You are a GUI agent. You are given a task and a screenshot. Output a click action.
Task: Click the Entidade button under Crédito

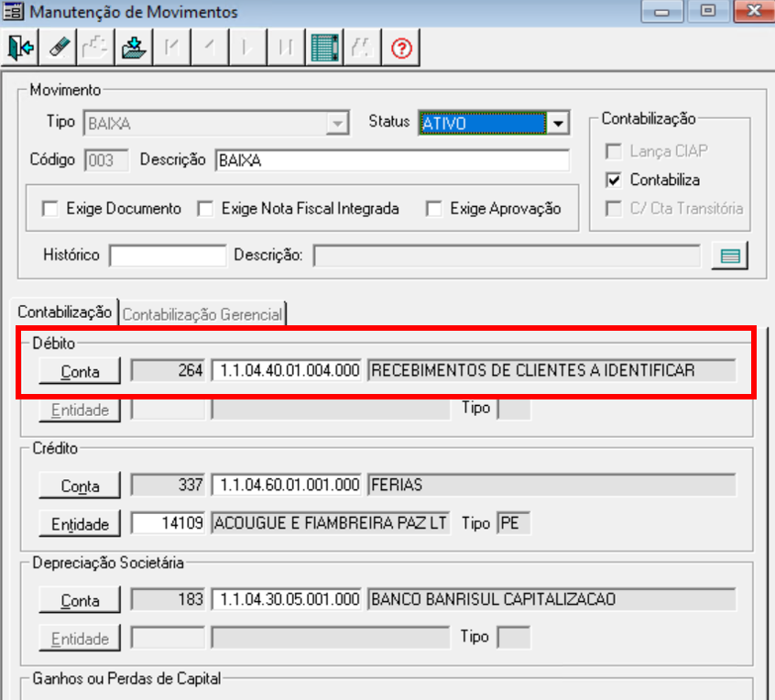pyautogui.click(x=80, y=523)
